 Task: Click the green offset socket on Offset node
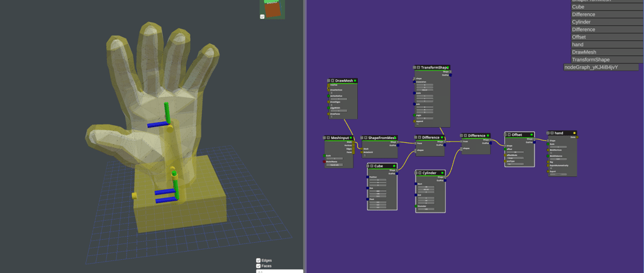pos(505,149)
